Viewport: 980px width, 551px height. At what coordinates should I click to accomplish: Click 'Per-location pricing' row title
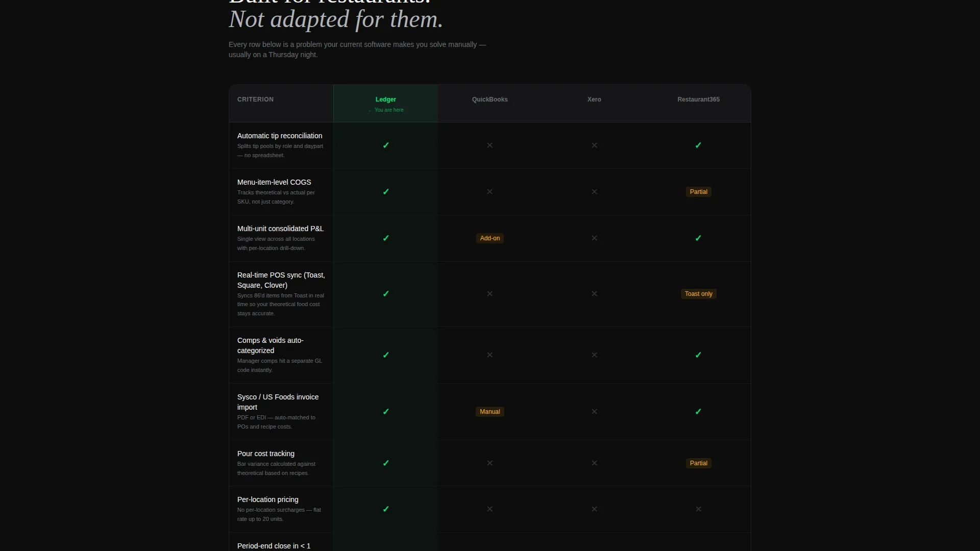pyautogui.click(x=268, y=499)
